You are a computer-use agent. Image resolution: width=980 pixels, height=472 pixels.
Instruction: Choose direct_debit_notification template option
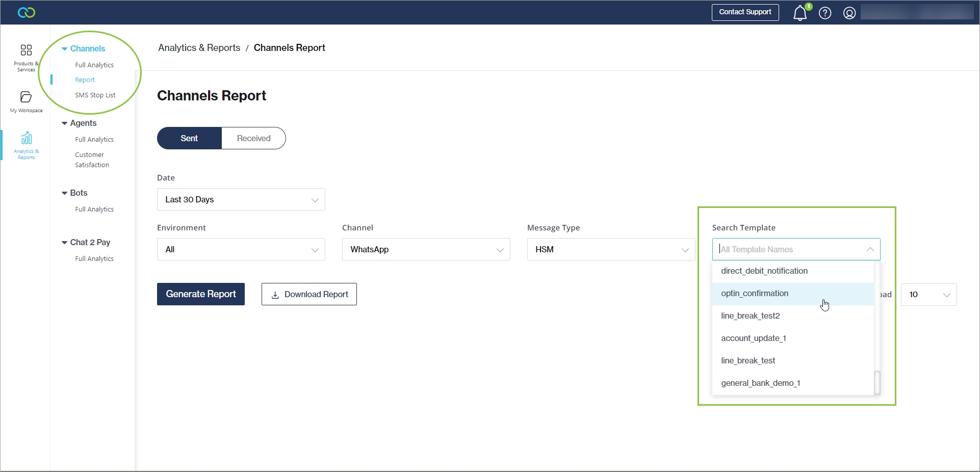764,271
